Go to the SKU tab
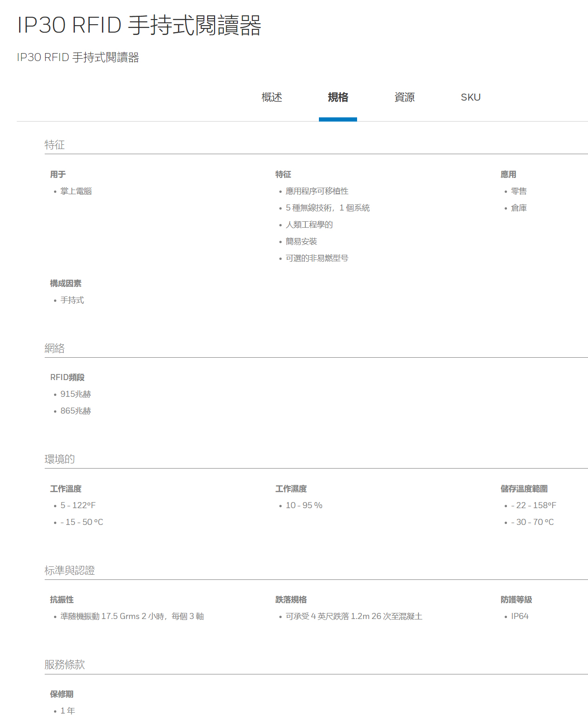Viewport: 588px width, 728px height. click(x=470, y=97)
